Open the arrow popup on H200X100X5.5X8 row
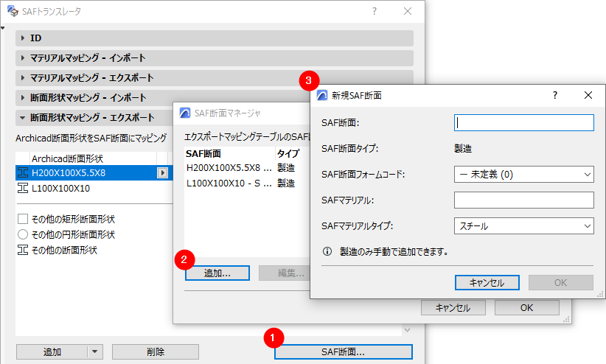606x364 pixels. (162, 172)
